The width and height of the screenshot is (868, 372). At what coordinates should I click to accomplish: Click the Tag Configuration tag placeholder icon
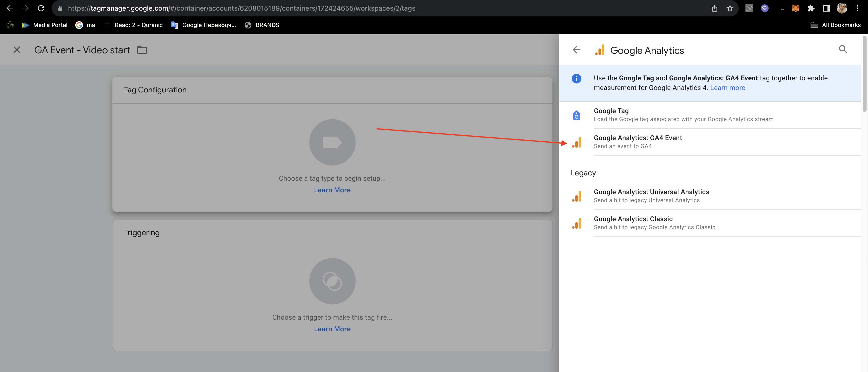(x=332, y=142)
